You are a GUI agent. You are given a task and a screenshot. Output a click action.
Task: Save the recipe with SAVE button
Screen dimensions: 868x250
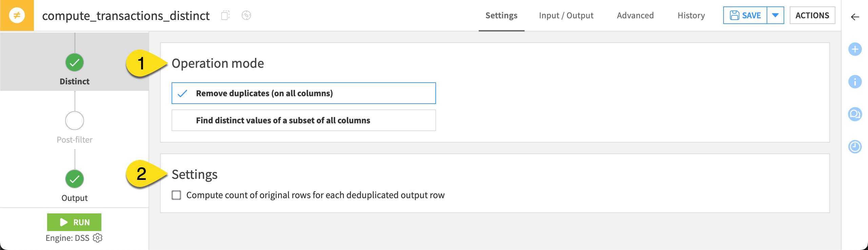click(x=745, y=15)
